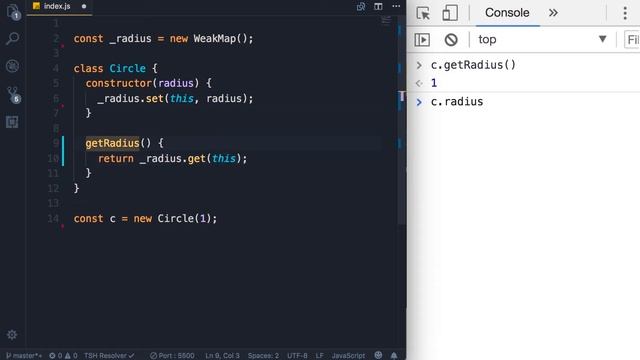
Task: Click Ln 9, Col 3 cursor position
Action: (x=222, y=356)
